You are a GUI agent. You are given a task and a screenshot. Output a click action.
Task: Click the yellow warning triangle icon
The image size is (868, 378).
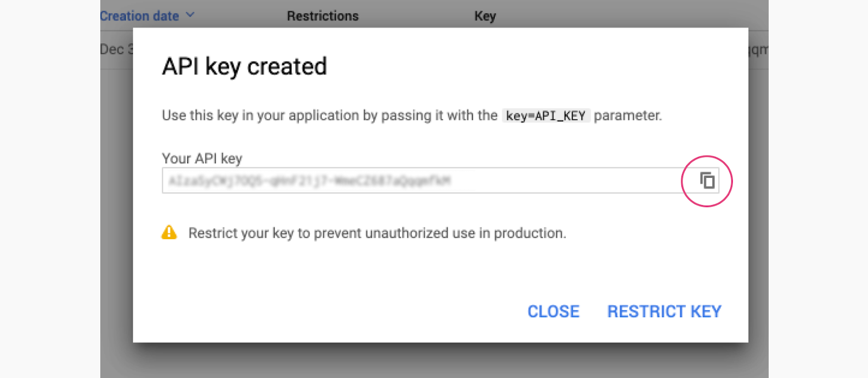169,233
